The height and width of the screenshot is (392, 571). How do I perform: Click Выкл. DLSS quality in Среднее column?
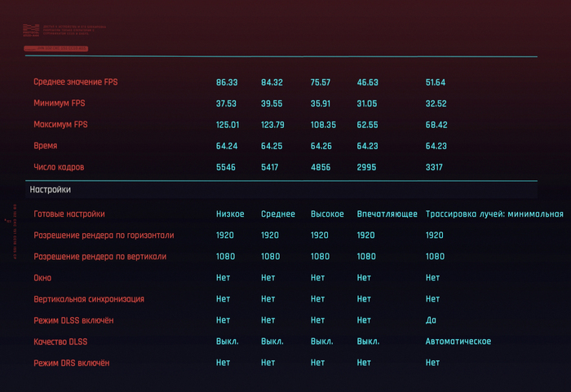(x=272, y=341)
